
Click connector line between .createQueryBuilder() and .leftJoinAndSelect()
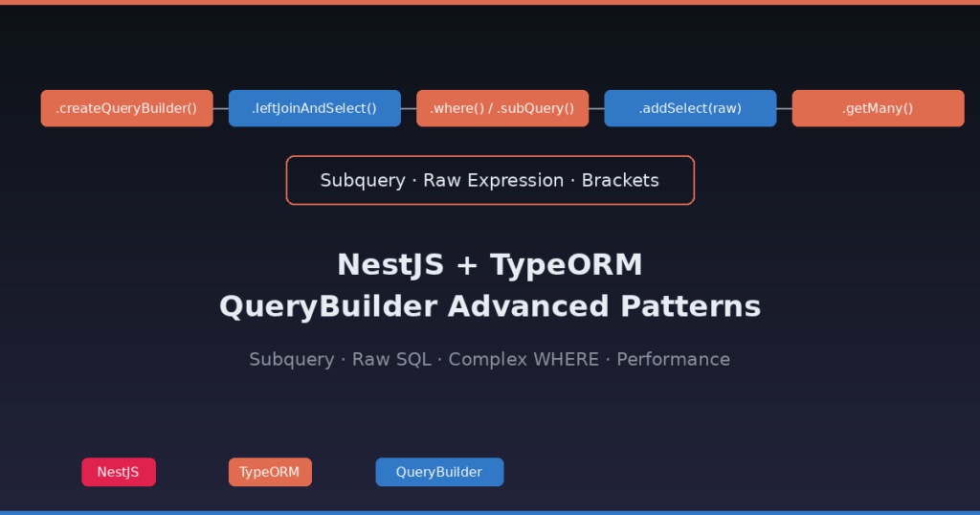pos(221,108)
